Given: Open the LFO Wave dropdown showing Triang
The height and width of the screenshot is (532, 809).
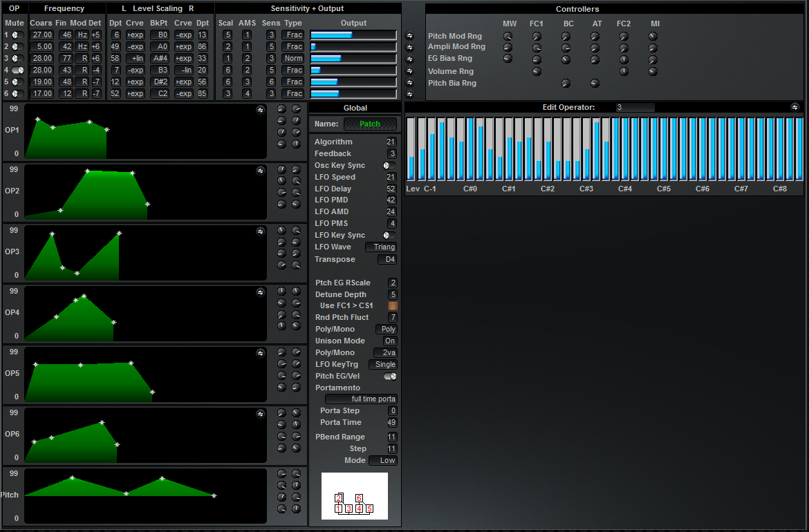Looking at the screenshot, I should coord(381,247).
